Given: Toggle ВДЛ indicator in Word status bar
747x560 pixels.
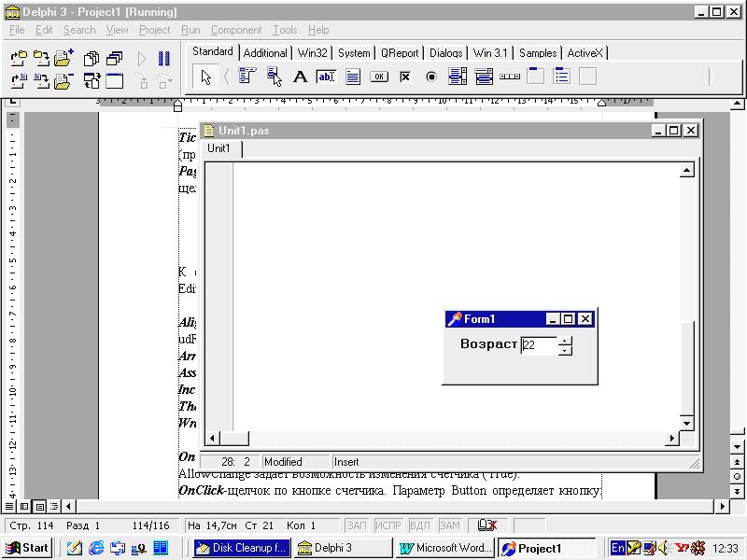Looking at the screenshot, I should click(x=419, y=525).
